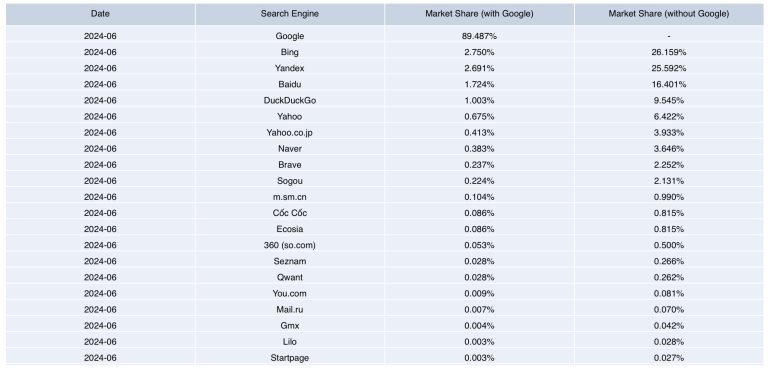
Task: Click the Bing row name cell
Action: pos(289,52)
